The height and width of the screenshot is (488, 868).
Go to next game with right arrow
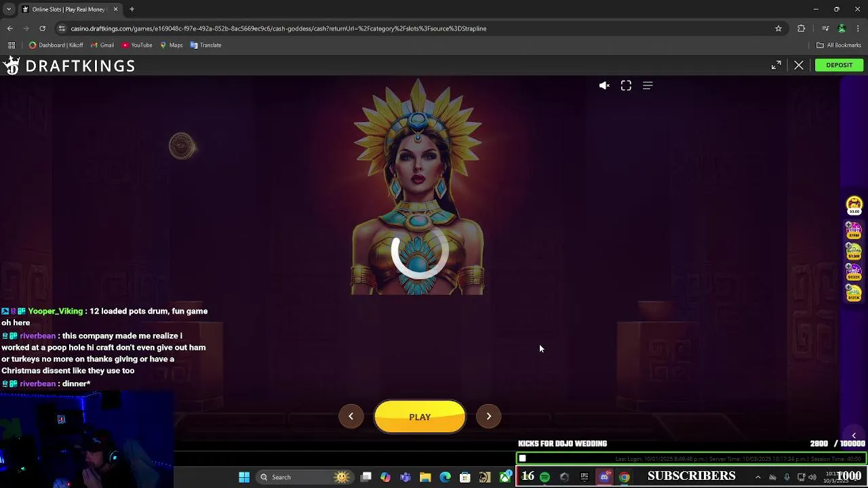pyautogui.click(x=488, y=416)
